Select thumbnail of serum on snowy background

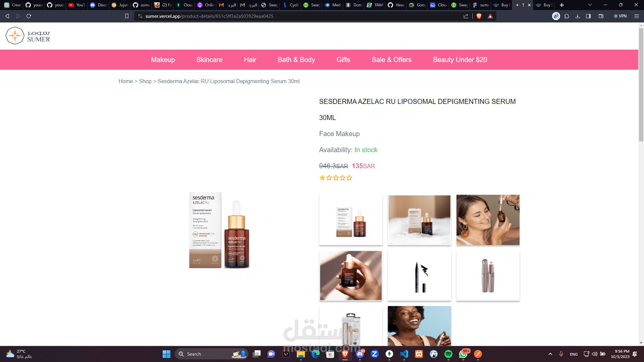point(419,220)
